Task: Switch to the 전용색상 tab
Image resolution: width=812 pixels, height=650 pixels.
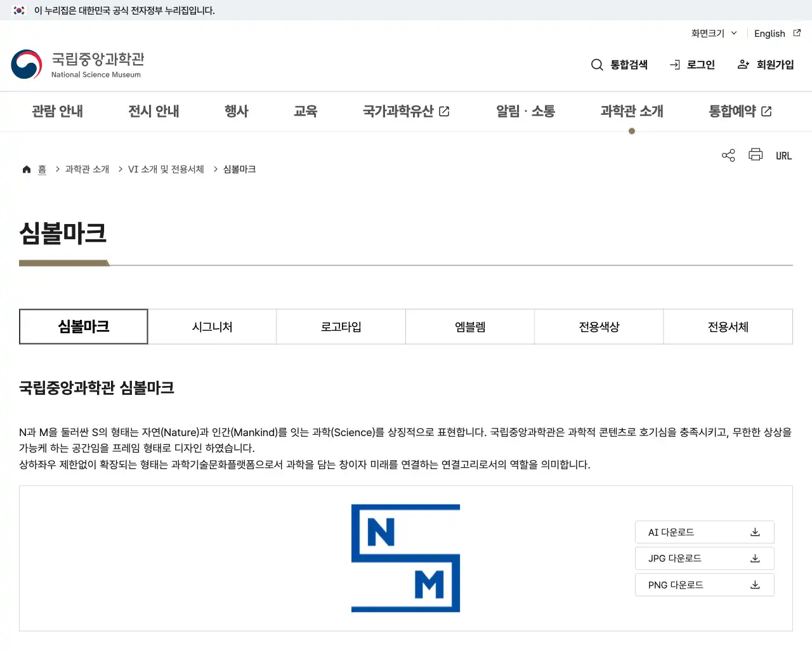Action: [598, 326]
